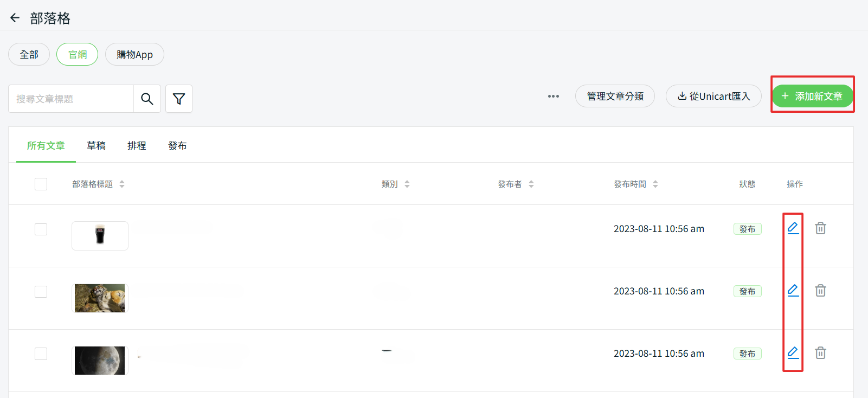The height and width of the screenshot is (398, 868).
Task: Edit the beer glass article with pencil icon
Action: click(x=793, y=228)
